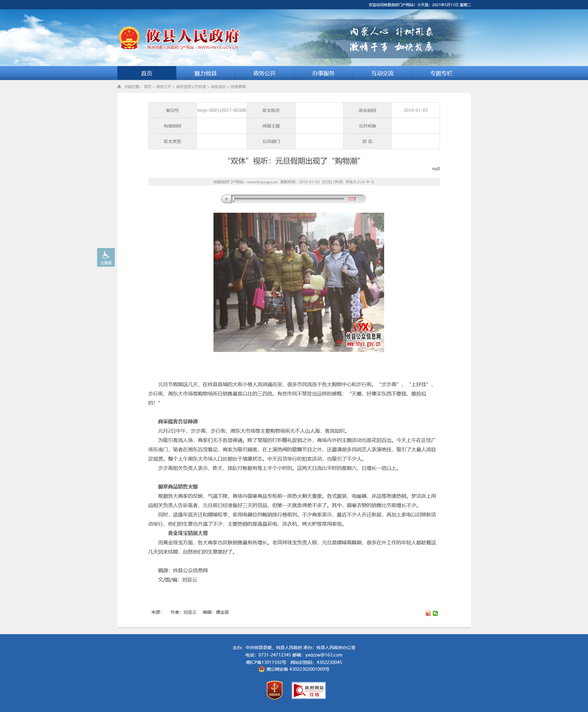
Task: Open the 无障碍 accessibility widget
Action: 106,257
